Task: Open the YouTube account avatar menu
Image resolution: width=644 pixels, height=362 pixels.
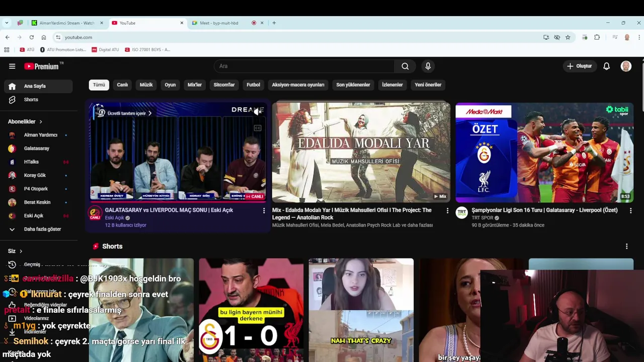Action: (626, 66)
